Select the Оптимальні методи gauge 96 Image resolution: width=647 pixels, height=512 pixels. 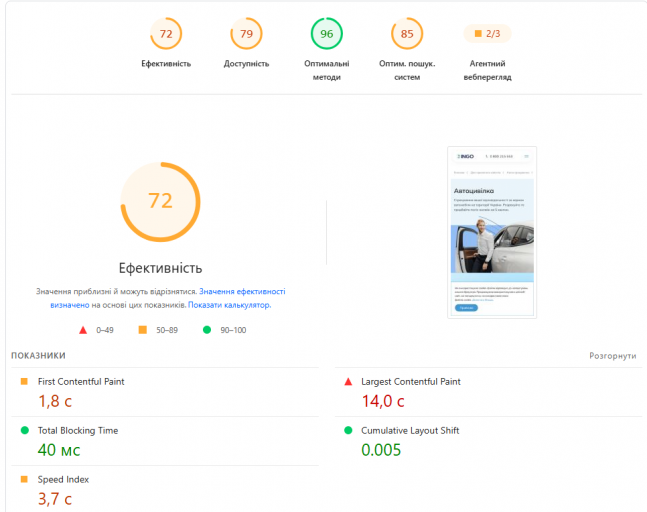[327, 33]
